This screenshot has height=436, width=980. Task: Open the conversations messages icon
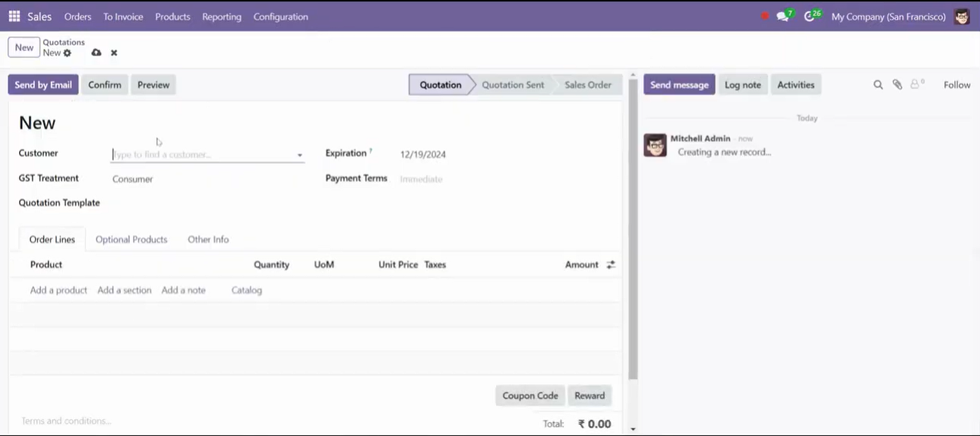(x=784, y=16)
